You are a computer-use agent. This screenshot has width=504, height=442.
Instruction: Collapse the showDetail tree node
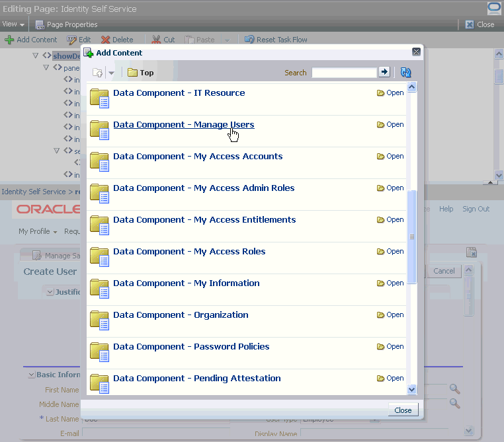(x=35, y=56)
